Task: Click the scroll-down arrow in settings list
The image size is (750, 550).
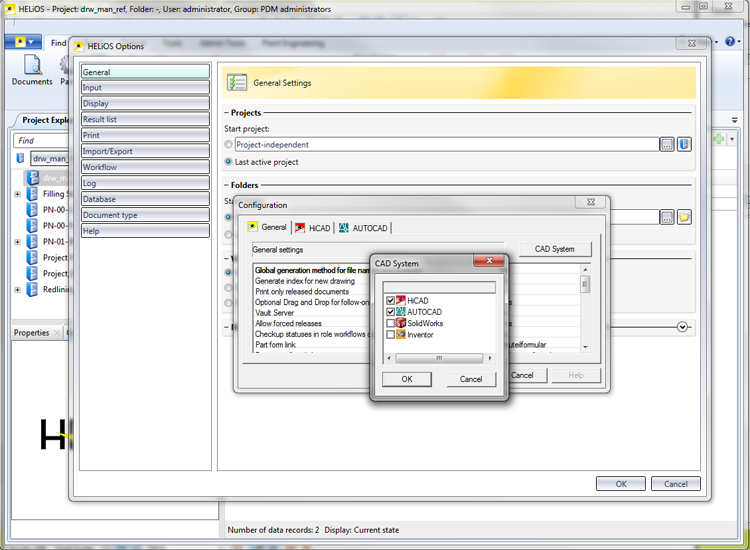Action: click(585, 347)
